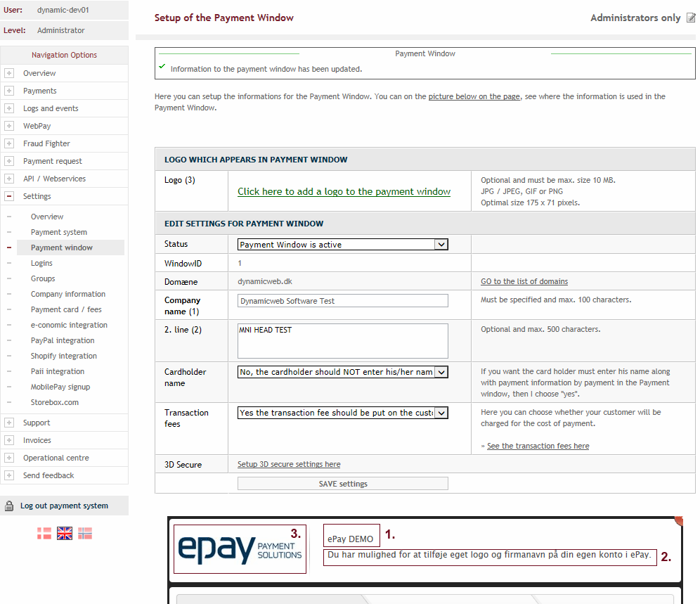Image resolution: width=700 pixels, height=604 pixels.
Task: Switch language using the UK flag icon
Action: (x=65, y=533)
